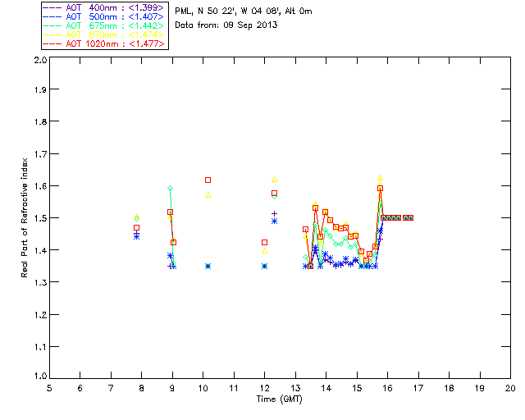Click the x-axis tick label 20

510,388
